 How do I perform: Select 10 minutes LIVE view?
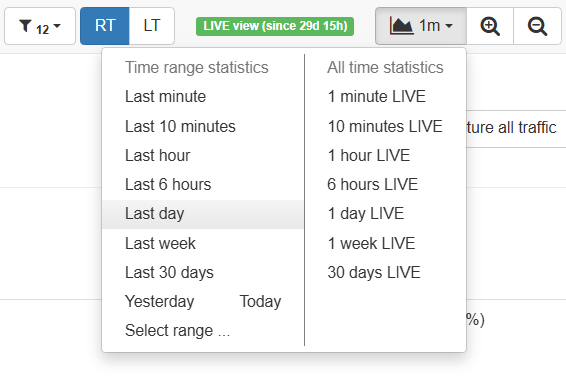coord(385,126)
